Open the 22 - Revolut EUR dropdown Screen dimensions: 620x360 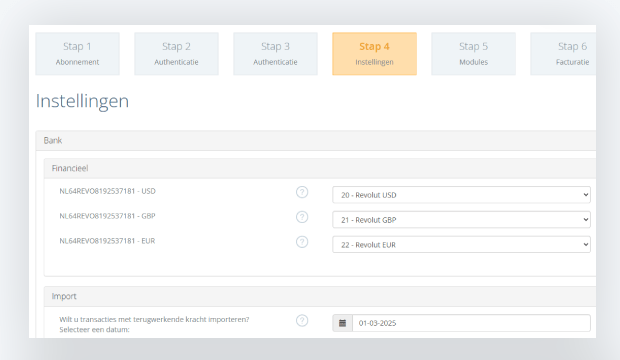pyautogui.click(x=461, y=244)
